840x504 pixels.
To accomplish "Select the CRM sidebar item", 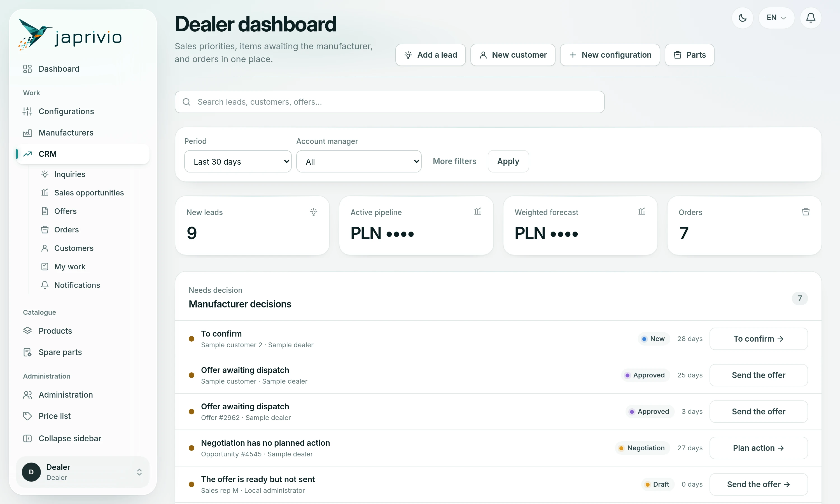I will point(83,154).
